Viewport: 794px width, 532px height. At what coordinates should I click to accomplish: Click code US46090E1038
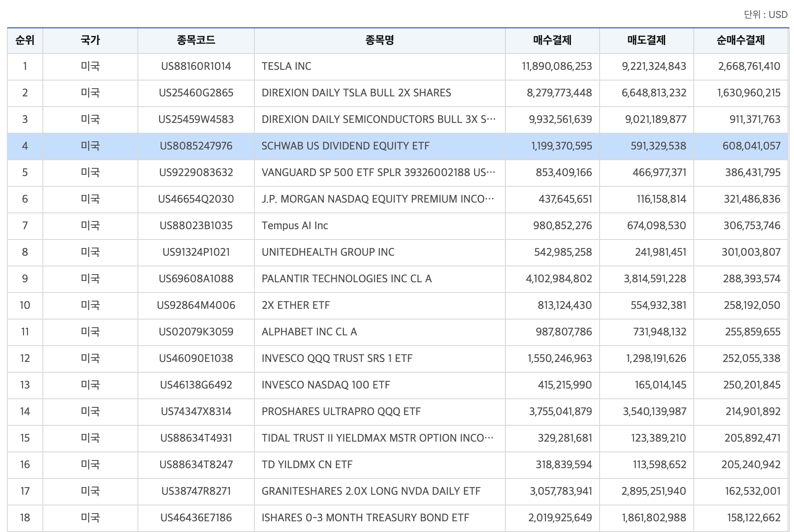point(196,359)
